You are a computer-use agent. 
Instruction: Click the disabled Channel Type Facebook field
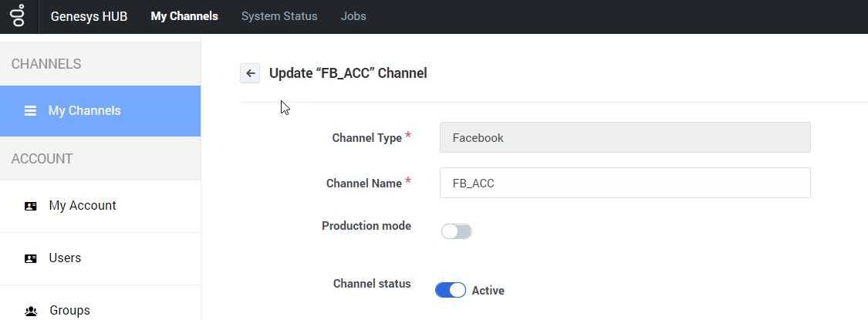point(625,137)
